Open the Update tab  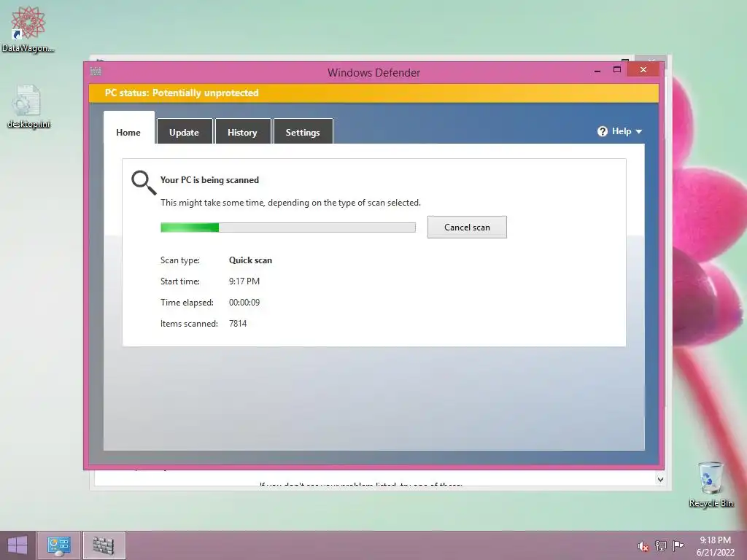[x=185, y=131]
